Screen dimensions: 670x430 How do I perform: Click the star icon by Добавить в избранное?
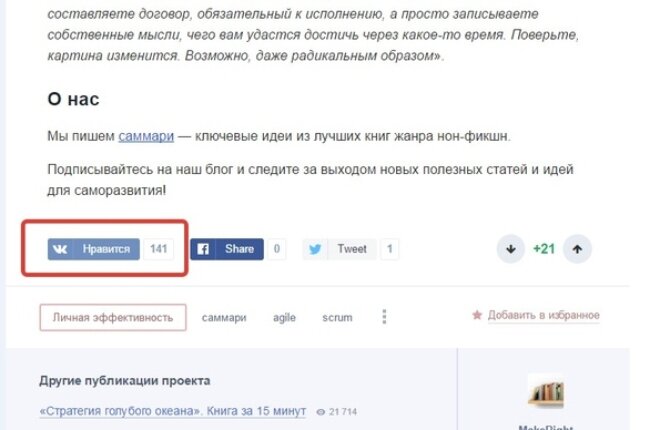pyautogui.click(x=477, y=315)
